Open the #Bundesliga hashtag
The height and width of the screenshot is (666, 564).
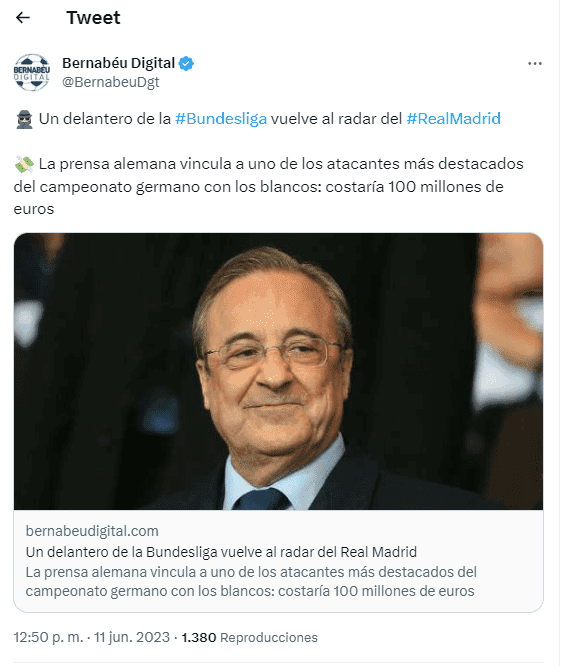tap(221, 119)
